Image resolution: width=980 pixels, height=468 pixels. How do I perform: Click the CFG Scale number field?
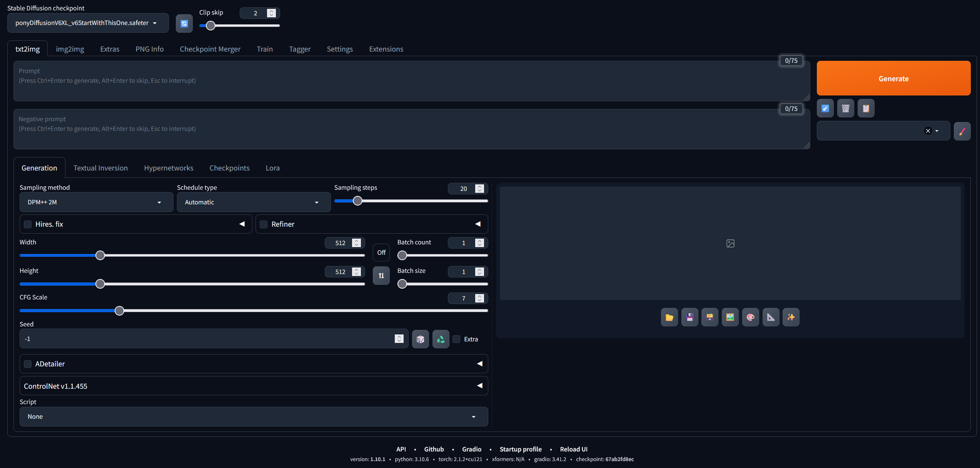coord(467,298)
